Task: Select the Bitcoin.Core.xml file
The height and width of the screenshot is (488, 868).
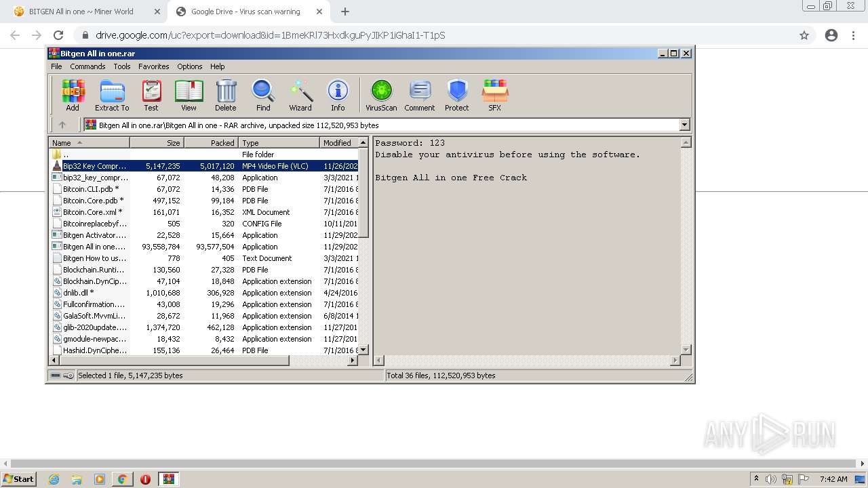Action: [203, 212]
